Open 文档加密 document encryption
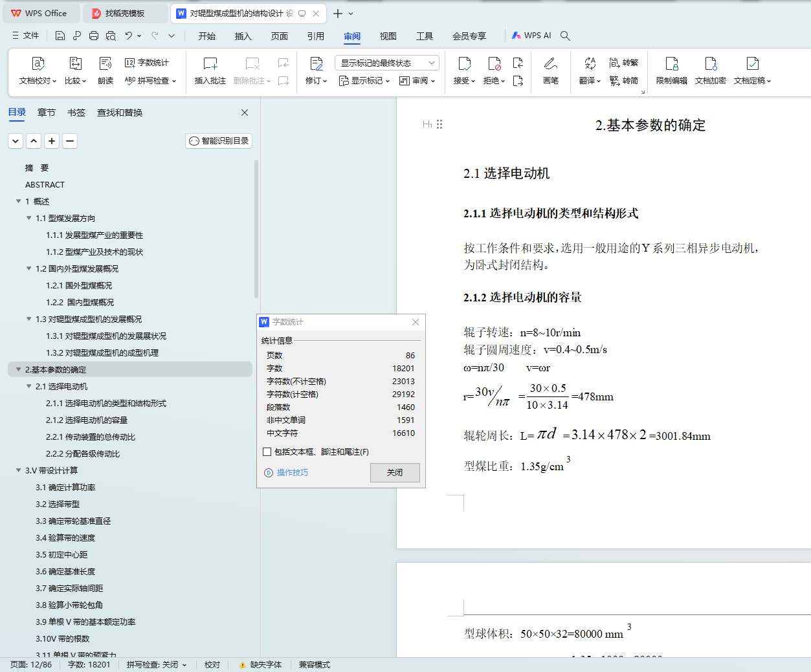Screen dimensions: 811x672 tap(711, 71)
